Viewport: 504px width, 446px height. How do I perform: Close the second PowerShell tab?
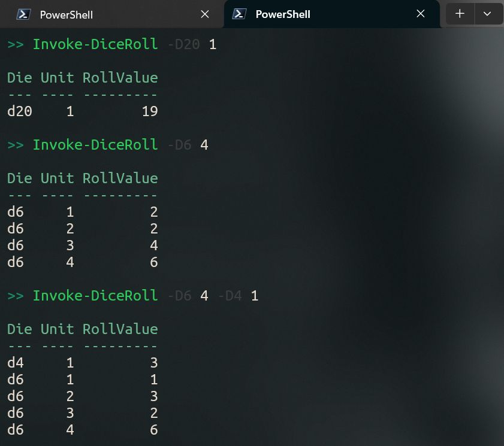[x=421, y=14]
